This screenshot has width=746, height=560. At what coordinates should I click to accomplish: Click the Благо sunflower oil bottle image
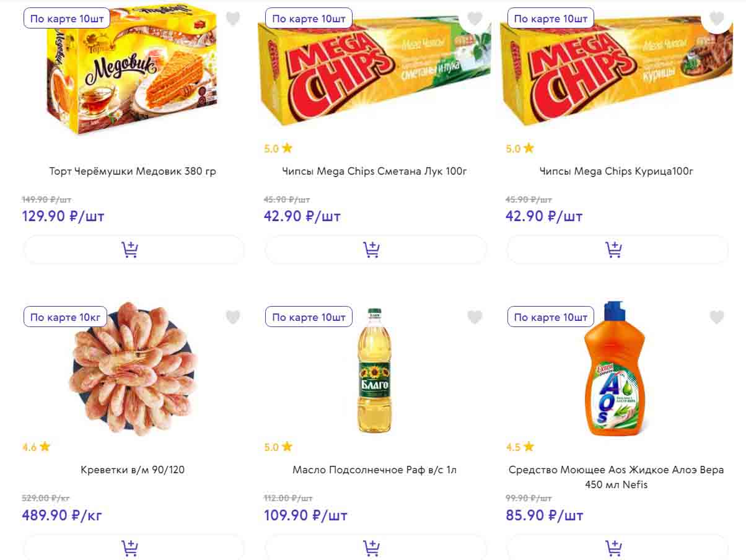tap(374, 370)
